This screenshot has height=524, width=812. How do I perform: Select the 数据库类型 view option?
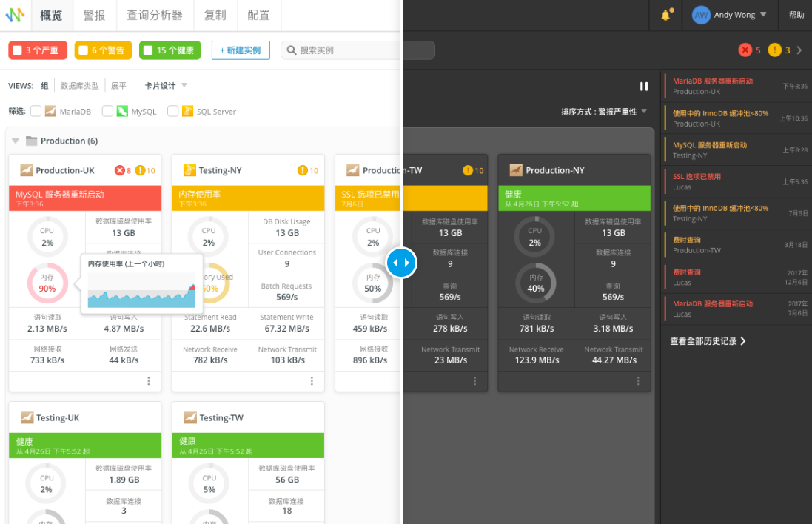pyautogui.click(x=80, y=86)
